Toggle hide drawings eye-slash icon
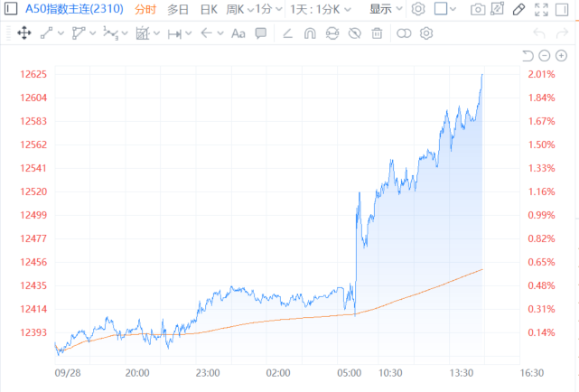The height and width of the screenshot is (392, 579). 354,33
